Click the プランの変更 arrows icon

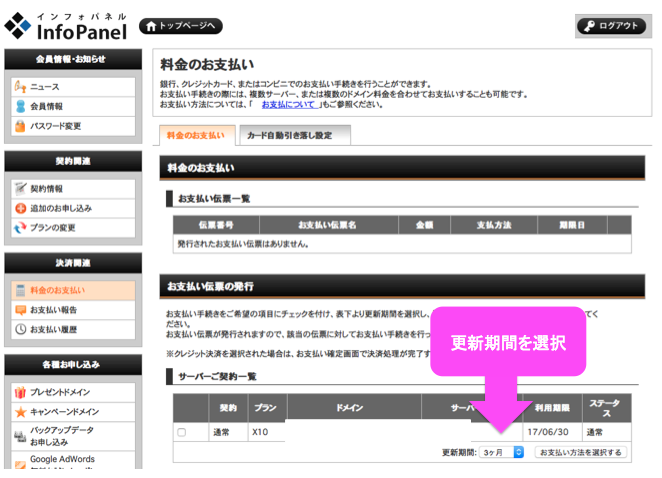pyautogui.click(x=20, y=228)
